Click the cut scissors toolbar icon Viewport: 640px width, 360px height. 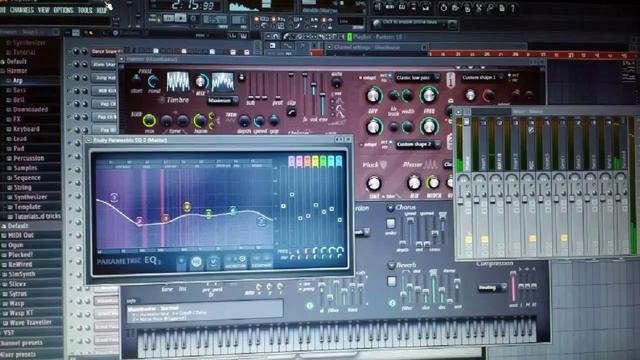479,8
